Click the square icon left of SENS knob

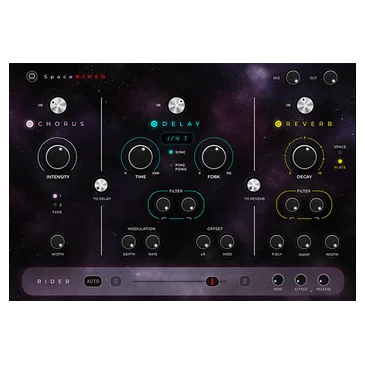click(245, 281)
